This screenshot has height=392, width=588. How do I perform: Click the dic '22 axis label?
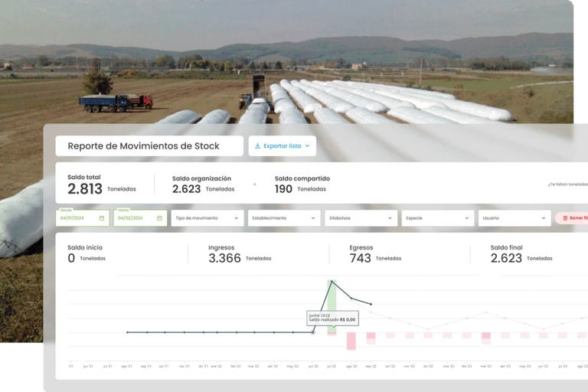point(428,366)
